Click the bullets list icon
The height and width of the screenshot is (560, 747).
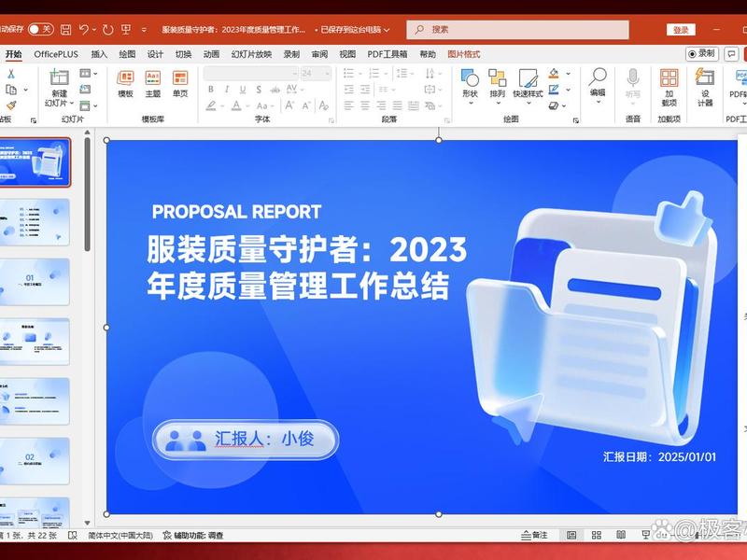(348, 73)
